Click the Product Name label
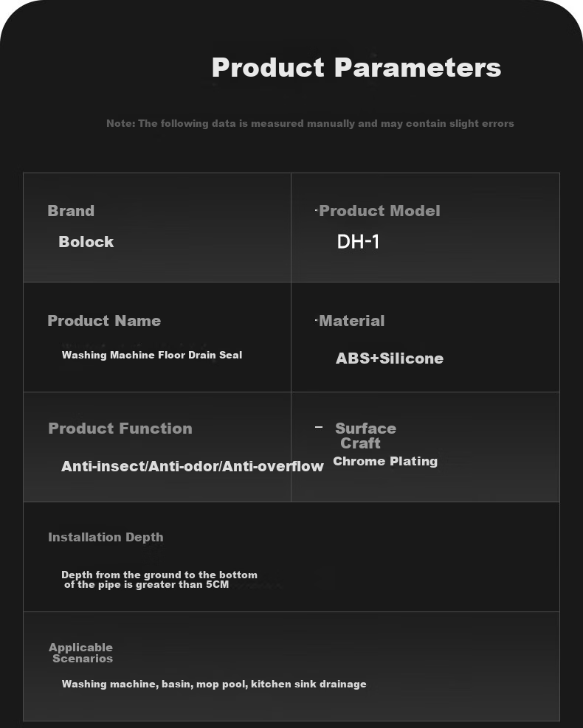The width and height of the screenshot is (583, 728). coord(104,320)
